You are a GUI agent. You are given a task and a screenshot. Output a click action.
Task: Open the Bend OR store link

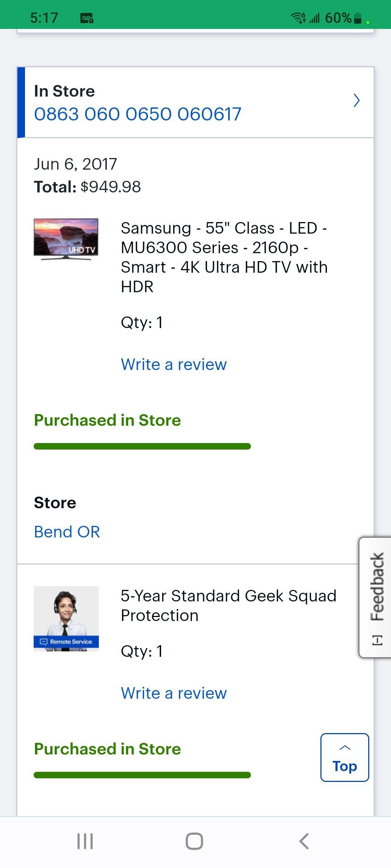tap(67, 532)
